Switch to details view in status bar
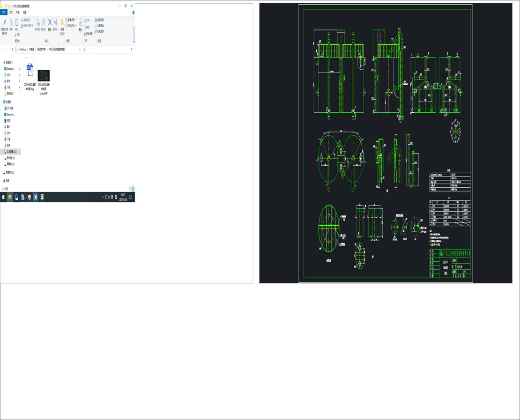Viewport: 520px width, 420px height. (130, 188)
